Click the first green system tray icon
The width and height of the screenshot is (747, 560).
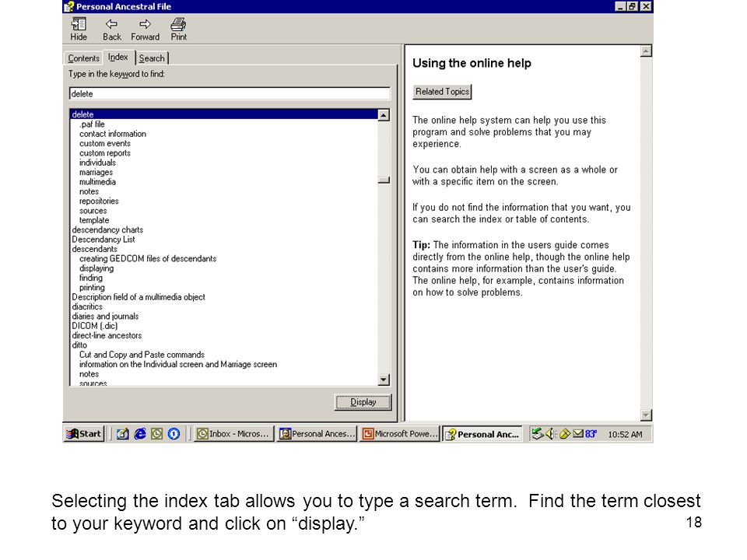tap(538, 434)
